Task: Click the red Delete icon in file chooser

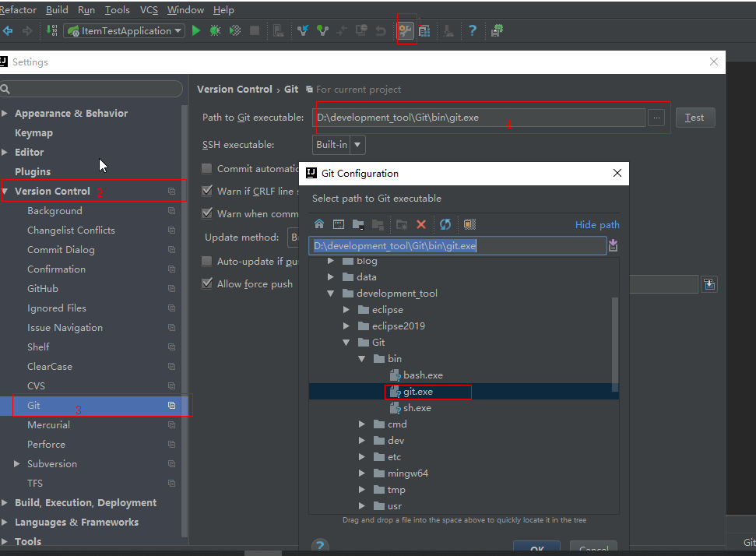Action: pos(421,224)
